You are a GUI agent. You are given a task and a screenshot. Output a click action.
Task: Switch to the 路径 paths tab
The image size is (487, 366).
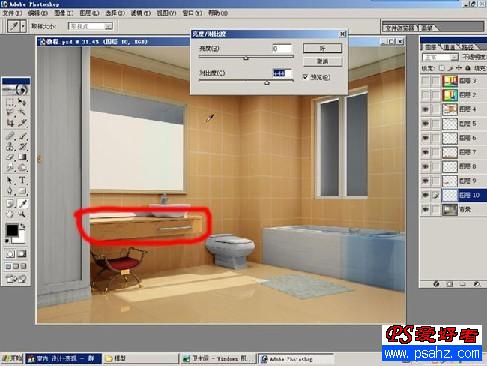click(467, 47)
